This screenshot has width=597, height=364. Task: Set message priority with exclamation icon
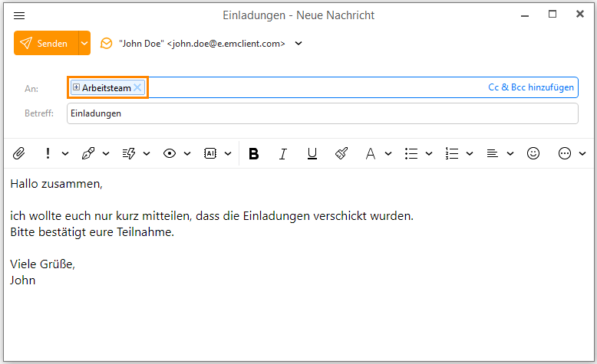click(48, 153)
